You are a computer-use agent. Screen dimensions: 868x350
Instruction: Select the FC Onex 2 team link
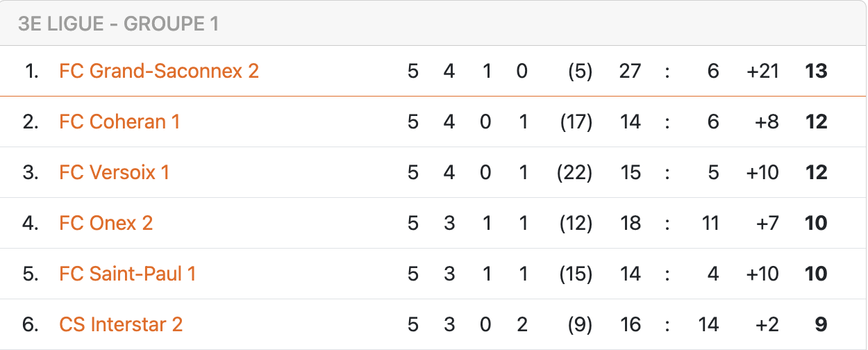[106, 223]
